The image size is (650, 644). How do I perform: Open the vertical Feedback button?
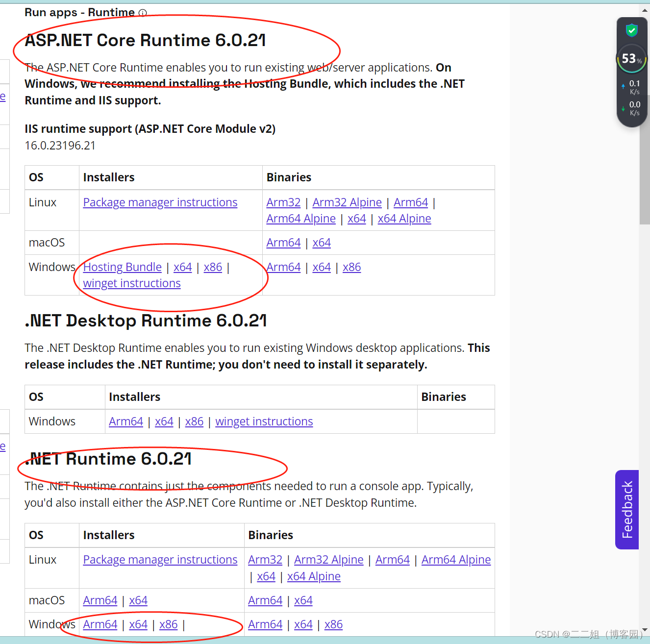pyautogui.click(x=627, y=510)
